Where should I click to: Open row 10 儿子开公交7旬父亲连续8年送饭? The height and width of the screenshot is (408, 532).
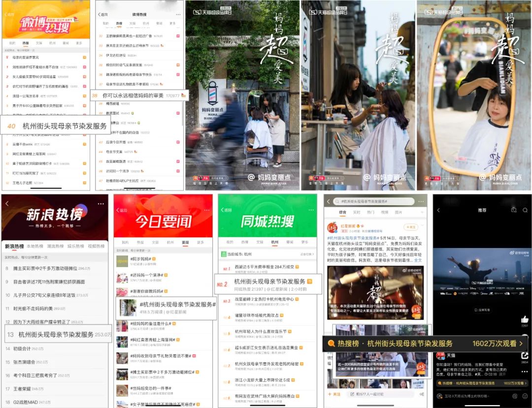click(55, 295)
